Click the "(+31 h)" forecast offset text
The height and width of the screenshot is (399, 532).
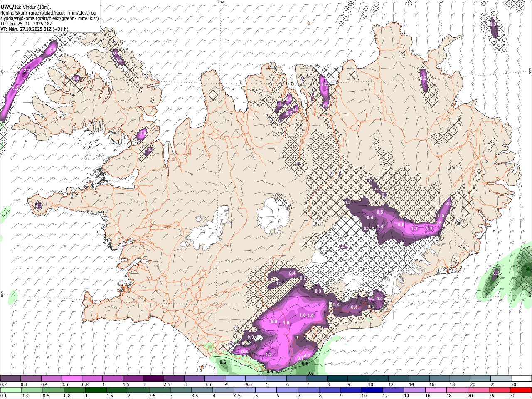pyautogui.click(x=61, y=29)
